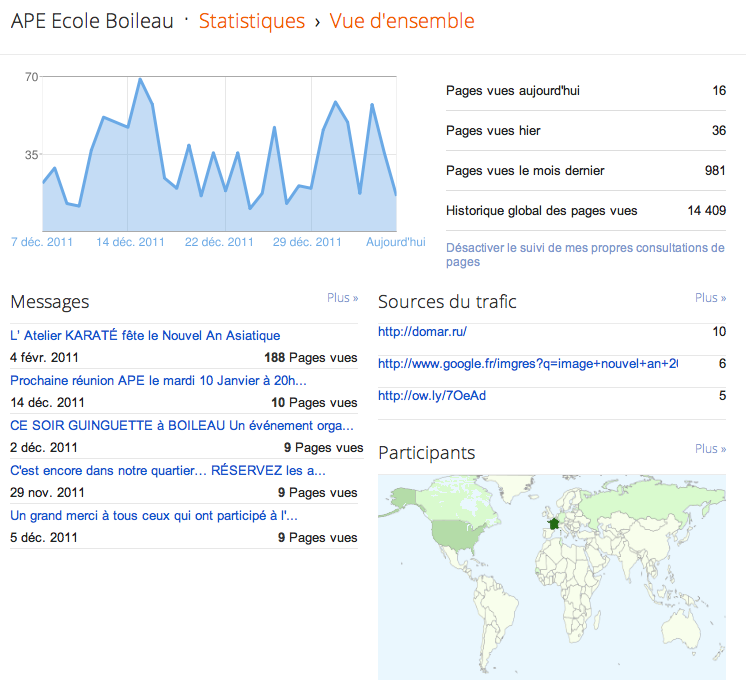The height and width of the screenshot is (695, 746).
Task: Click the Statistiques breadcrumb
Action: [251, 21]
